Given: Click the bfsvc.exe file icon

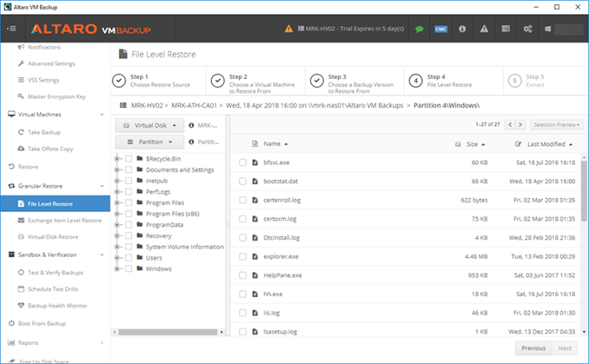Looking at the screenshot, I should coord(255,162).
